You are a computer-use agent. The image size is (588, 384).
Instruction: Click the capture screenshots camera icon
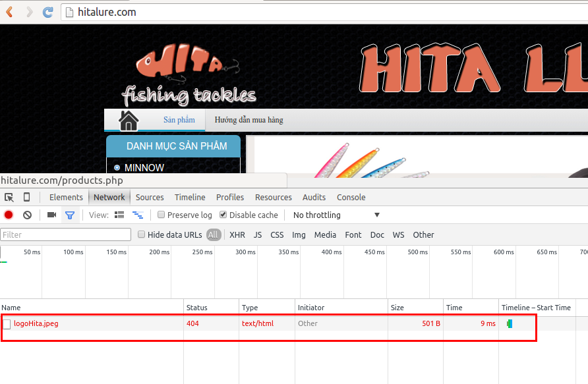click(x=51, y=215)
